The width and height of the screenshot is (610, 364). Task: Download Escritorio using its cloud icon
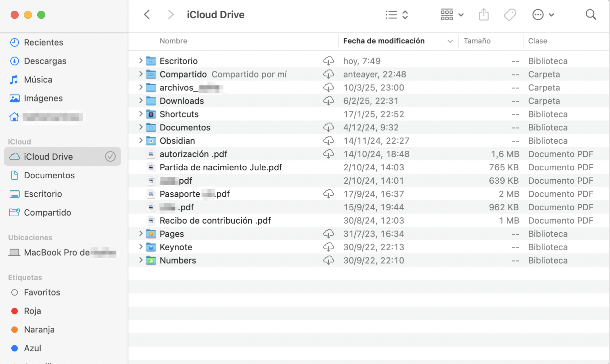328,61
